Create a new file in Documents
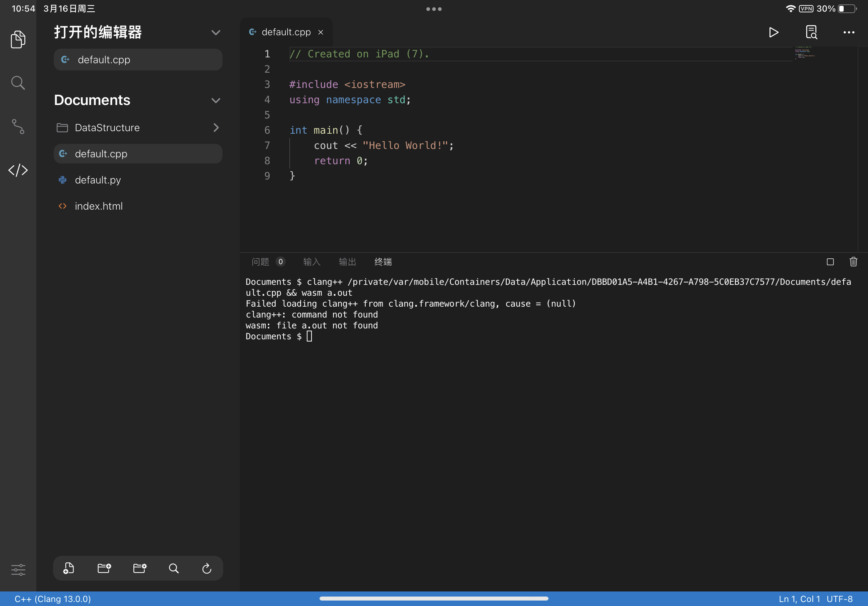 pyautogui.click(x=68, y=569)
